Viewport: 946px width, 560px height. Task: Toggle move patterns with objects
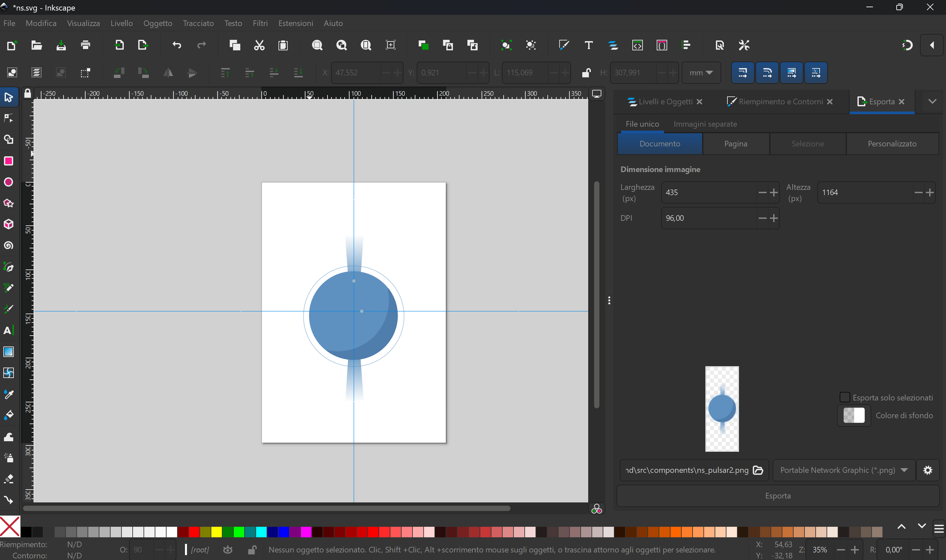click(816, 72)
